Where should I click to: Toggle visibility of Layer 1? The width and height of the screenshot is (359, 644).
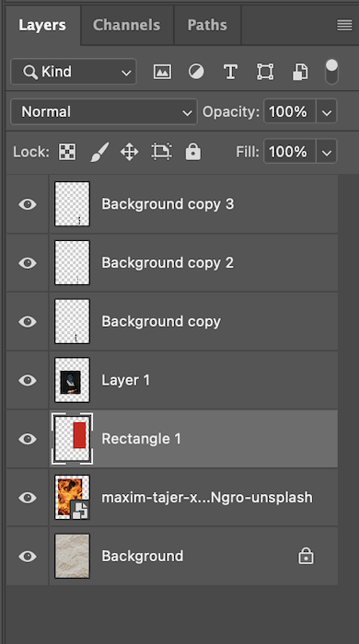coord(28,380)
